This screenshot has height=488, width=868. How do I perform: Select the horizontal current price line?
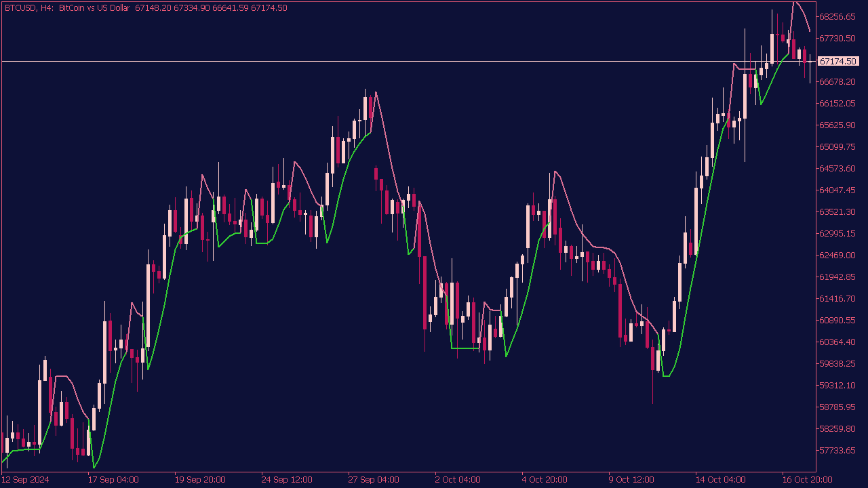click(x=408, y=62)
